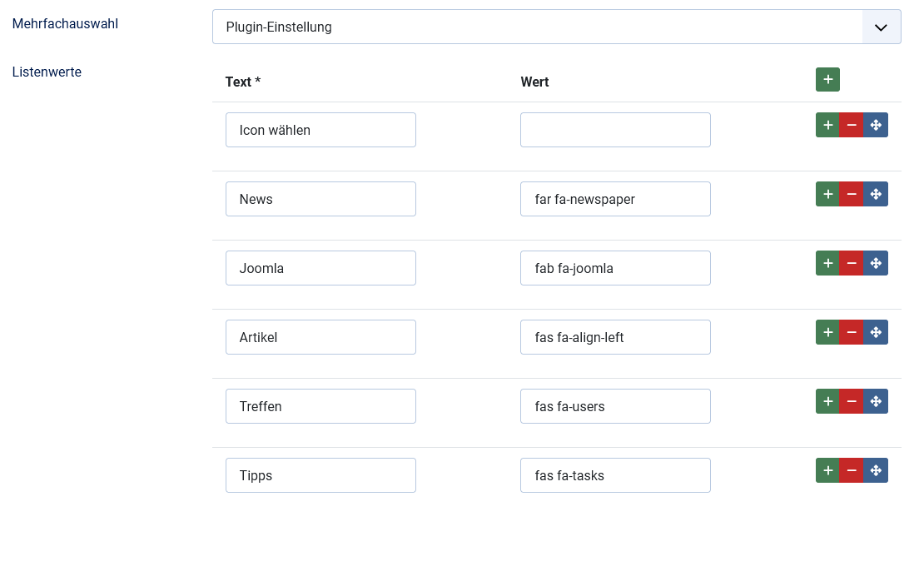The width and height of the screenshot is (924, 561).
Task: Click the Wert field containing fab fa-joomla
Action: pos(615,268)
